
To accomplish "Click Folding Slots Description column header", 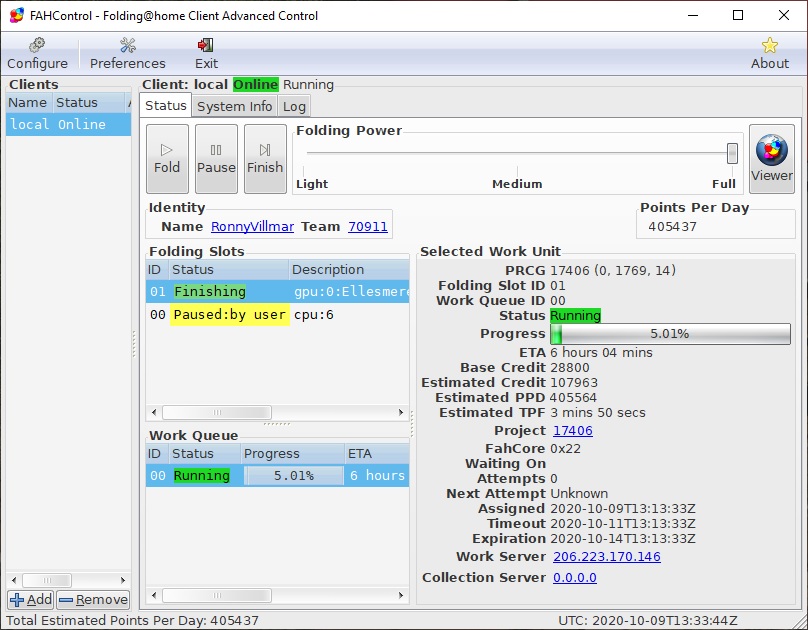I will pos(349,269).
